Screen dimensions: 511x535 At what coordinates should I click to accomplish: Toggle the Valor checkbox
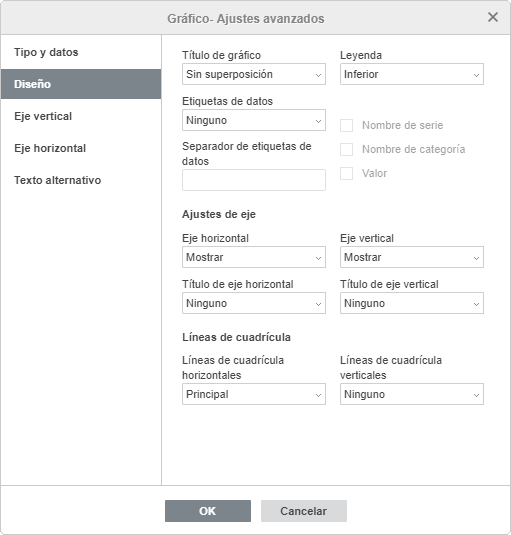347,173
